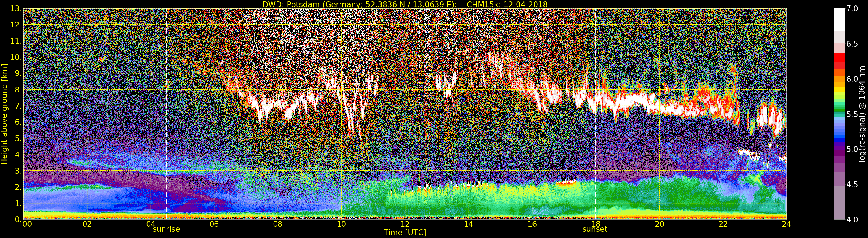Click y-axis tick label '1.'
Viewport: 868px width, 238px height.
18,203
